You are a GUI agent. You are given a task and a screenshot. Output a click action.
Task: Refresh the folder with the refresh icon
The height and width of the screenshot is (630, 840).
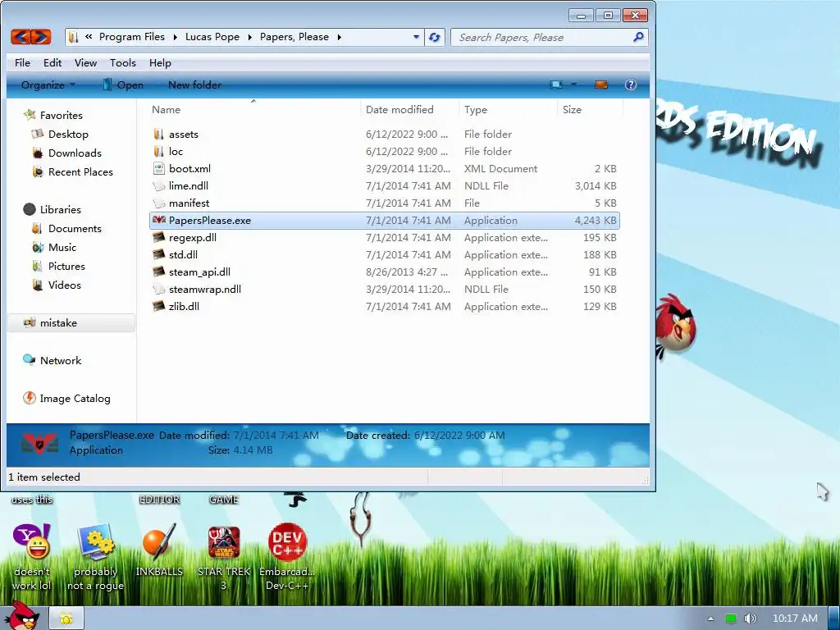(435, 37)
